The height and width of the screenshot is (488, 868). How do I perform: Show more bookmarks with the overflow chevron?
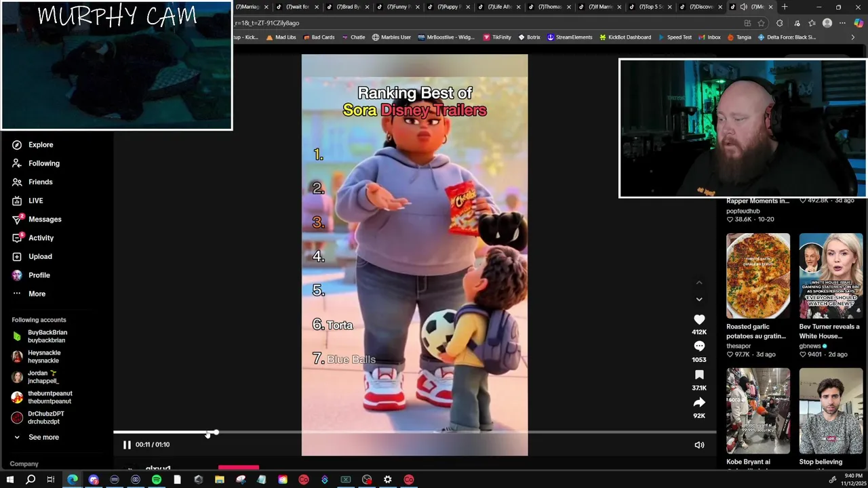(852, 37)
